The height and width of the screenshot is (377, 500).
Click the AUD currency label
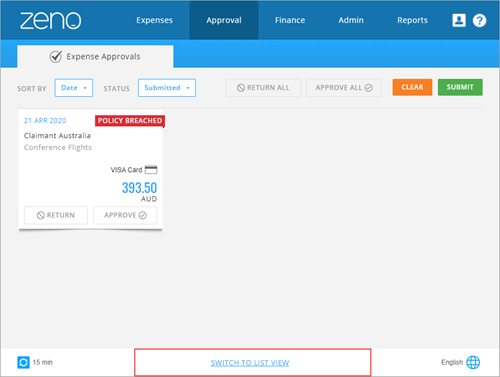point(149,199)
